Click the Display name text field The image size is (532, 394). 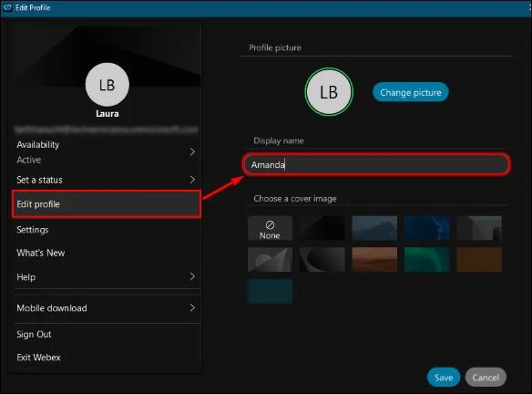(x=376, y=165)
